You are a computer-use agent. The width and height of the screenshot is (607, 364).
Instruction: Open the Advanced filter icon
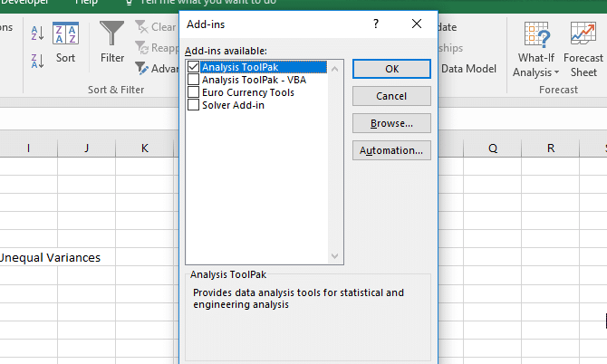pyautogui.click(x=141, y=68)
